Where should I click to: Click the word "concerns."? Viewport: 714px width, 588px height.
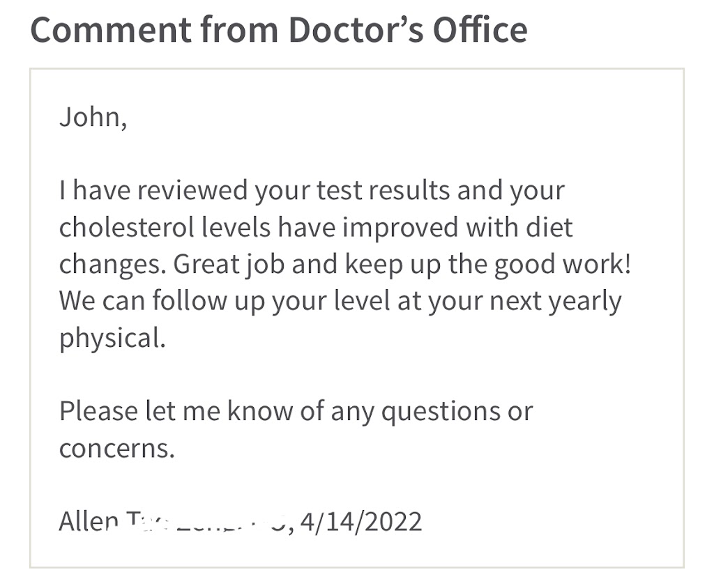[x=116, y=448]
